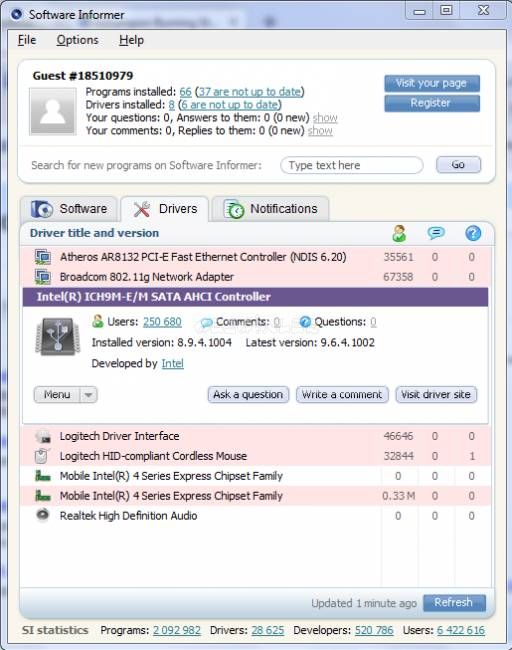The height and width of the screenshot is (650, 512).
Task: Open the Programs 2 092 982 statistics link
Action: [x=177, y=630]
